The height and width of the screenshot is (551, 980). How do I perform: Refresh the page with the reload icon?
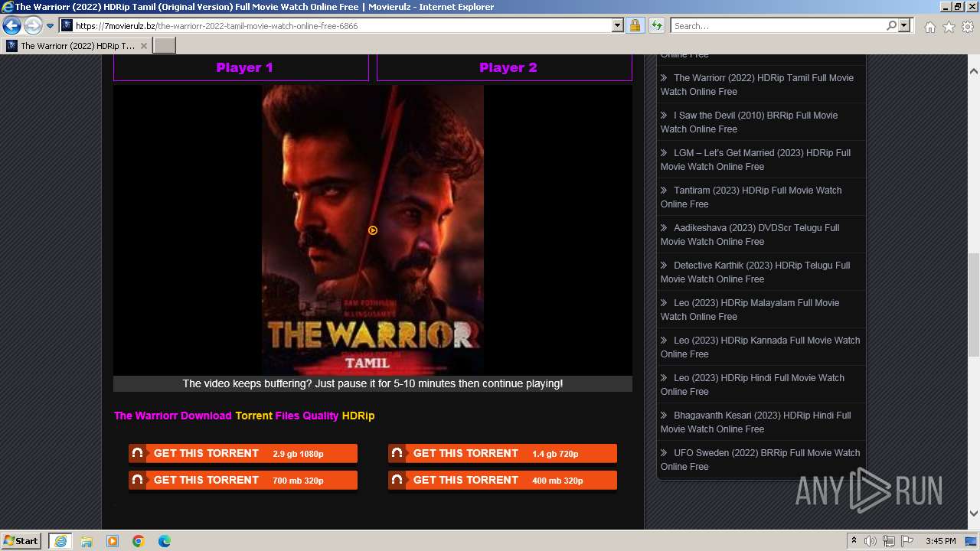point(656,25)
